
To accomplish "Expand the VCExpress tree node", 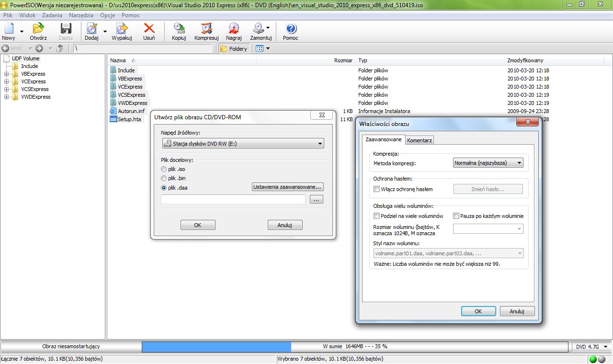I will point(7,81).
